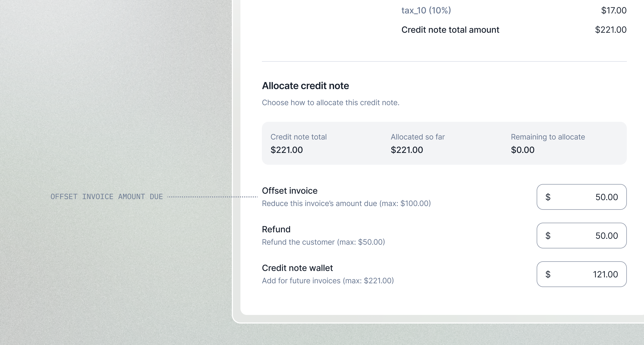The height and width of the screenshot is (345, 644).
Task: Click the 'Refund the customer (max: $50.00)' text
Action: pos(323,242)
